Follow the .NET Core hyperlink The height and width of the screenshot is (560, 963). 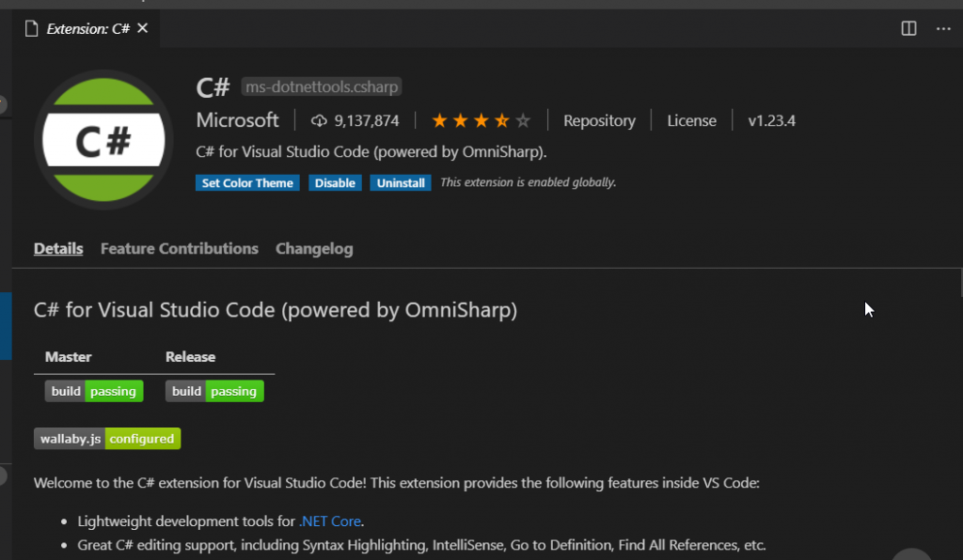[330, 521]
